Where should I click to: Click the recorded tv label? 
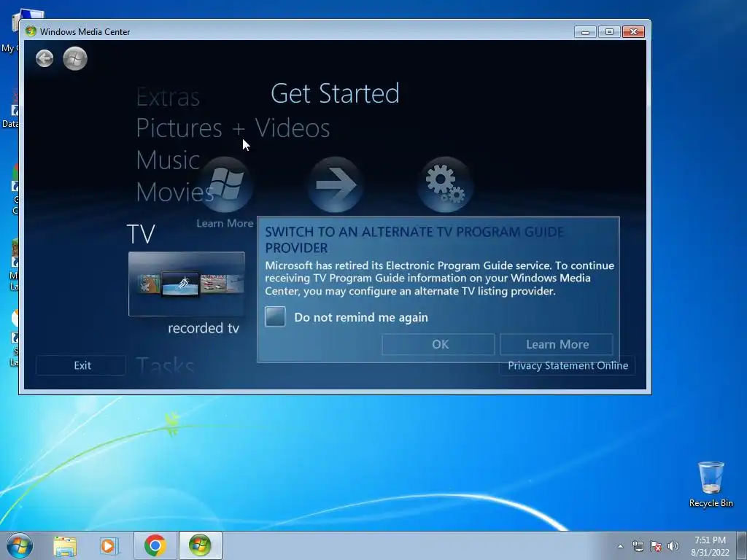tap(204, 328)
